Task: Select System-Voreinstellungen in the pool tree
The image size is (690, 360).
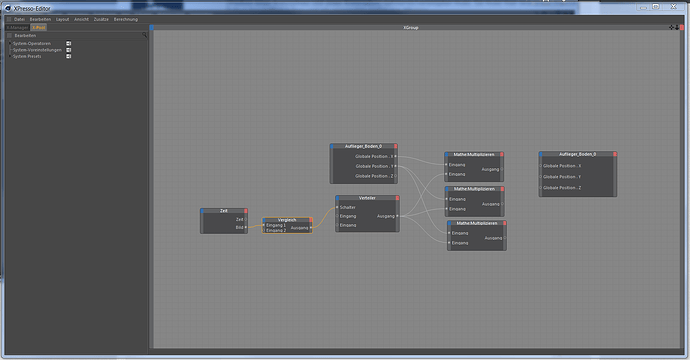Action: (37, 50)
